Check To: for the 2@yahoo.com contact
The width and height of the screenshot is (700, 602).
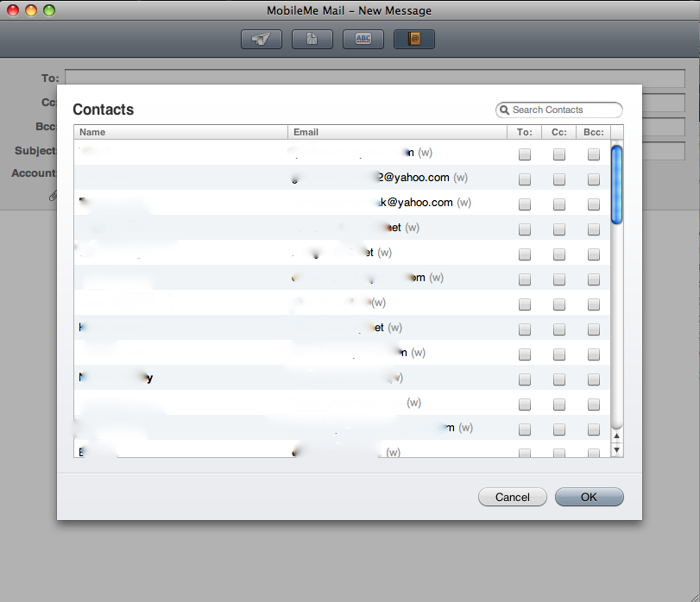[x=525, y=179]
